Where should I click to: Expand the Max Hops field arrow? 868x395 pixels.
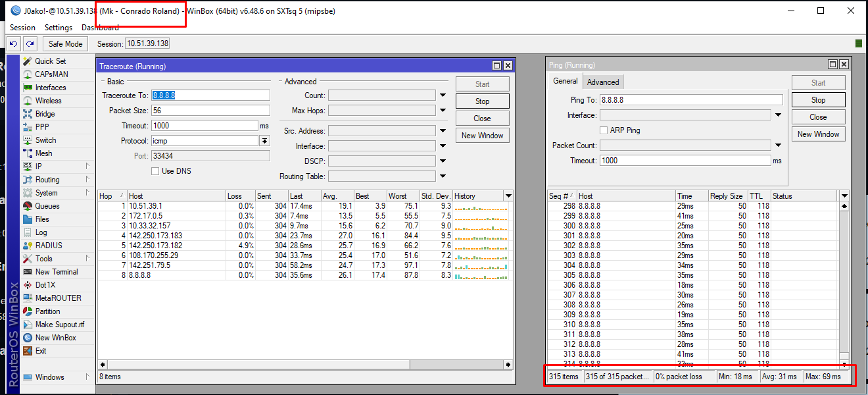tap(443, 111)
